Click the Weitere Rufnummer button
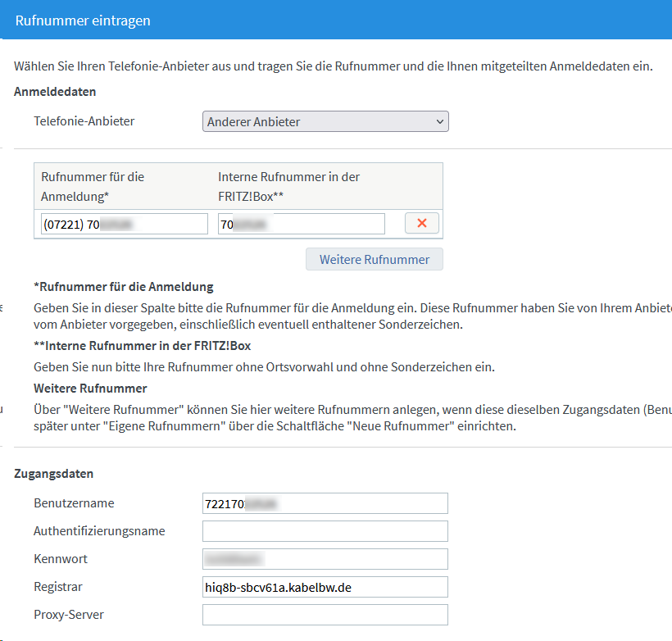This screenshot has height=641, width=672. click(374, 259)
